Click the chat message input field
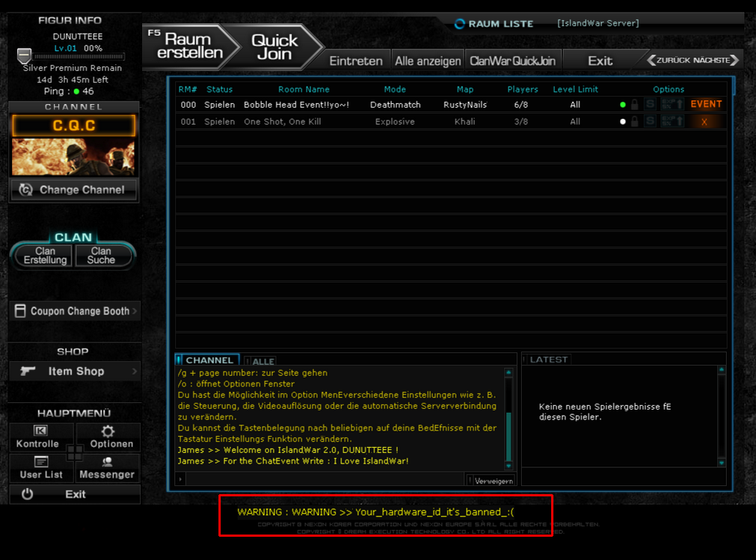 pyautogui.click(x=325, y=479)
